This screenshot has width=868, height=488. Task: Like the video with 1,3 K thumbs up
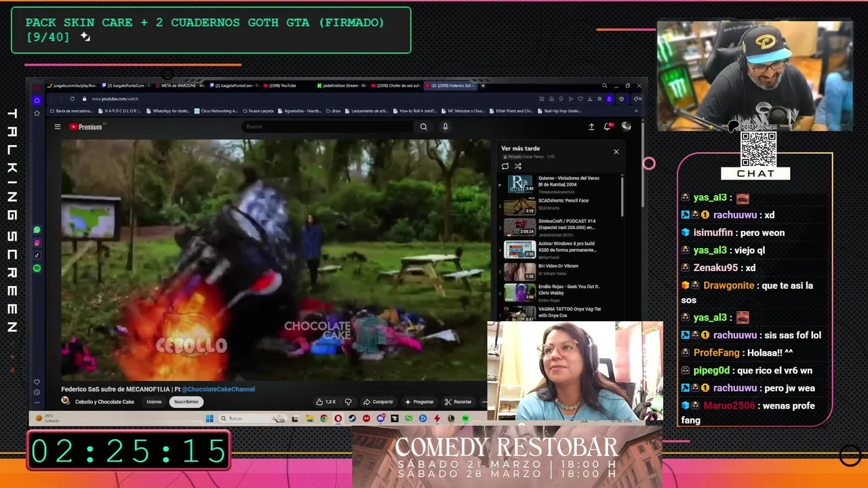(326, 402)
